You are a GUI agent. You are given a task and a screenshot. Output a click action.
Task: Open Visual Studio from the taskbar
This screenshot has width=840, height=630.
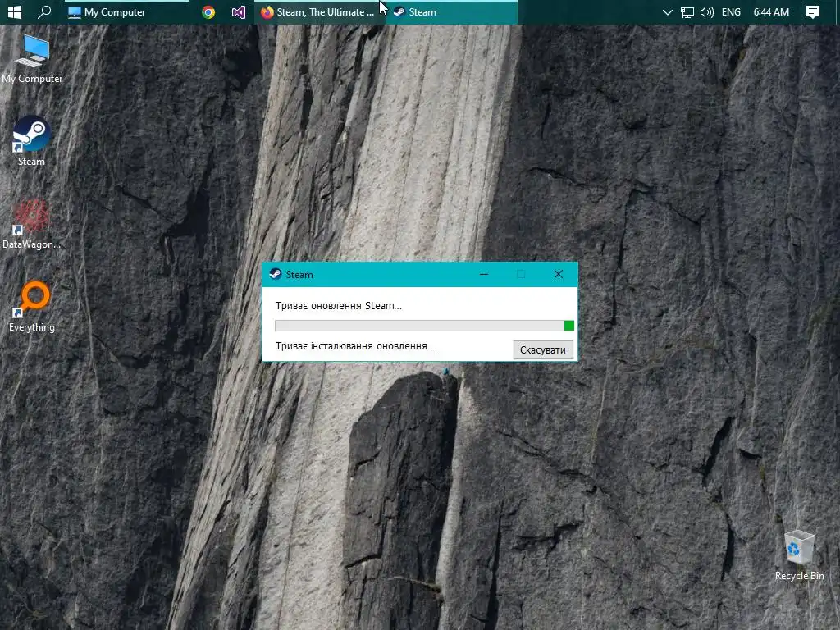[239, 11]
